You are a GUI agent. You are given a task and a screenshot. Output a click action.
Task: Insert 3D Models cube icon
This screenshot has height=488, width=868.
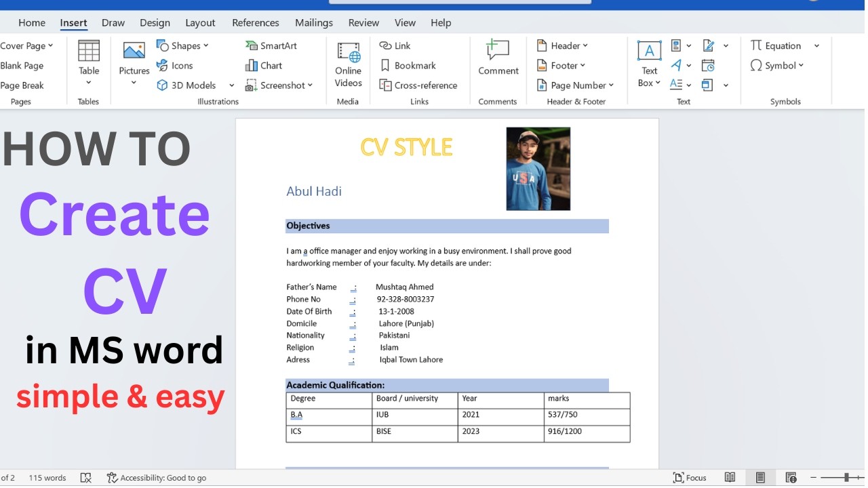click(162, 85)
